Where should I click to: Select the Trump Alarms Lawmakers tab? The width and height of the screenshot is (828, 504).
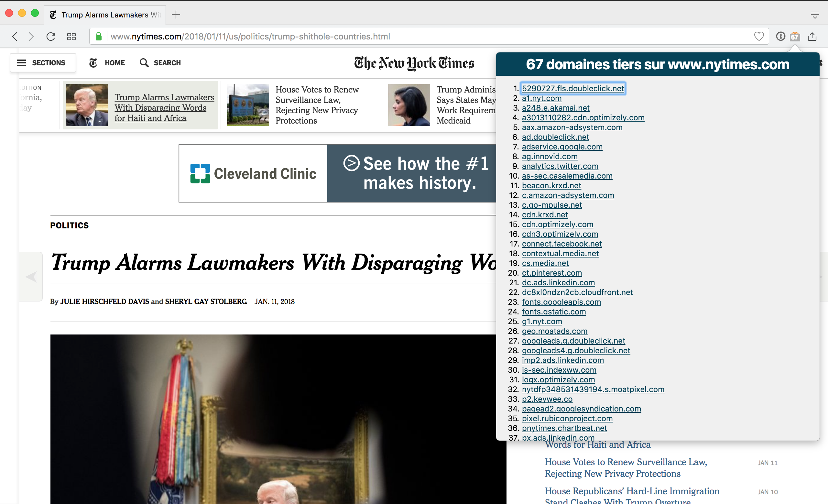[x=105, y=15]
